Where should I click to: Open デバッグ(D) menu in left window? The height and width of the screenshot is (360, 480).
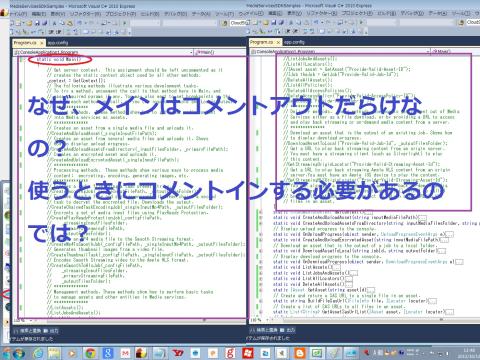[176, 14]
